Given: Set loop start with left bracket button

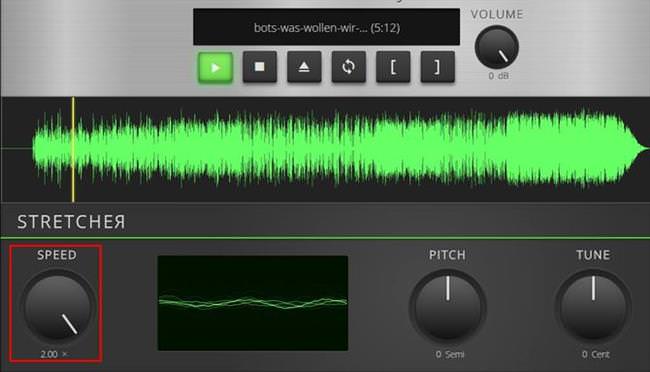Looking at the screenshot, I should [393, 67].
